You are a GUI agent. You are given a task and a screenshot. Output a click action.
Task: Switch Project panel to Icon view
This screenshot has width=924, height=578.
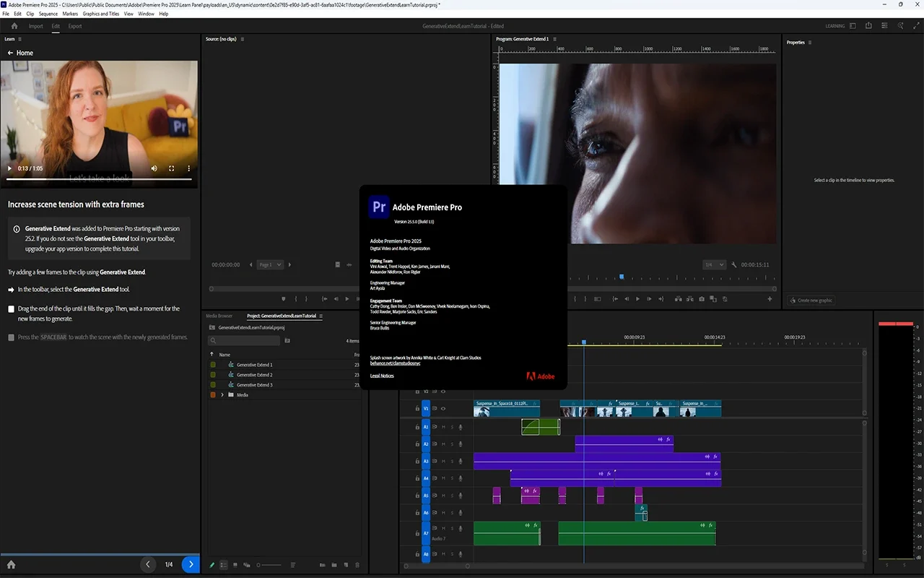click(x=235, y=565)
